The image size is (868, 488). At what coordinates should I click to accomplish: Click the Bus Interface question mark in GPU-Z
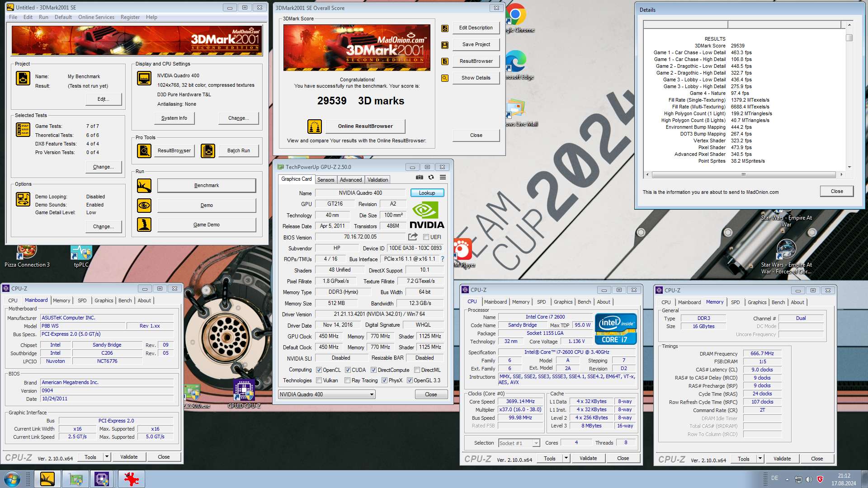pos(443,259)
